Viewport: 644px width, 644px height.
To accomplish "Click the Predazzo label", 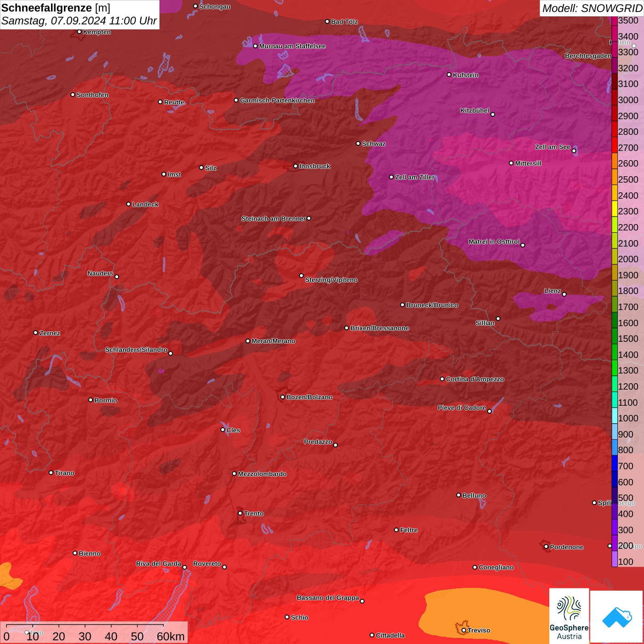I will pyautogui.click(x=318, y=442).
